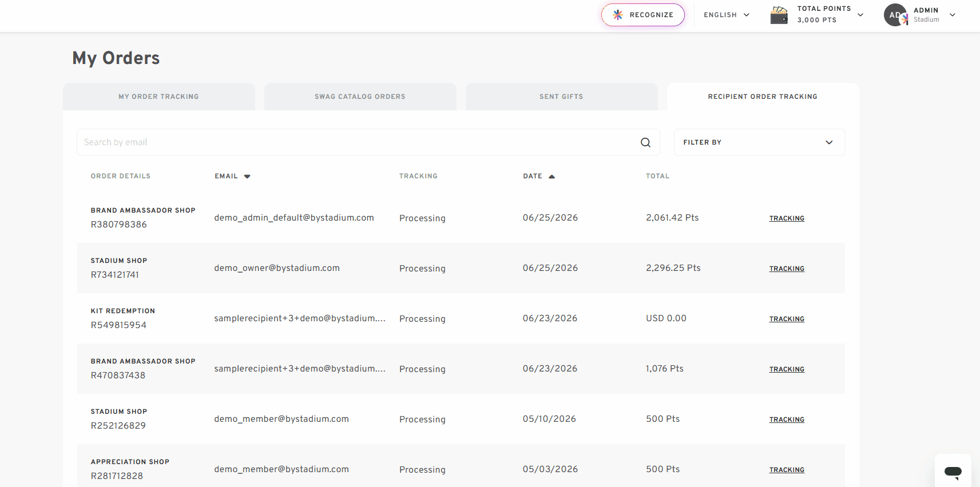The width and height of the screenshot is (980, 487).
Task: Click the Recognize asterisk icon
Action: pyautogui.click(x=618, y=15)
